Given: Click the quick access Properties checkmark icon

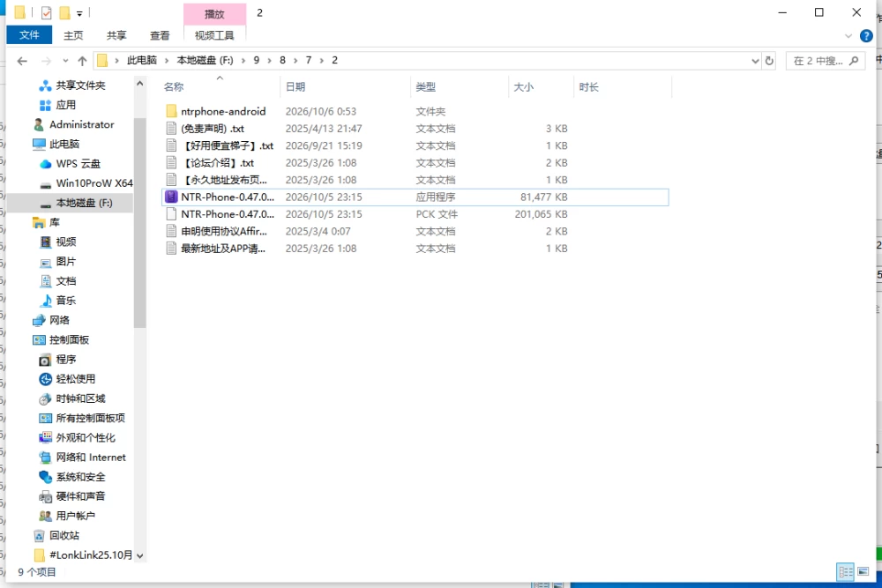Looking at the screenshot, I should pos(46,12).
